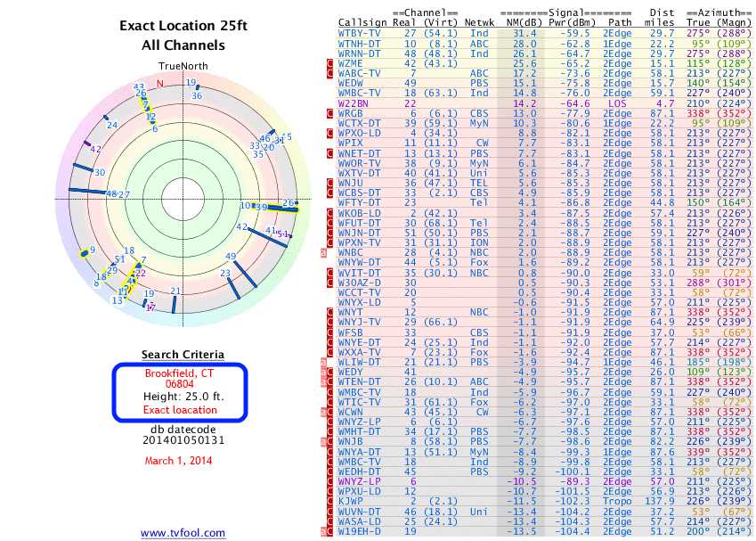
Task: Select the W22BN callsign entry
Action: click(x=356, y=103)
